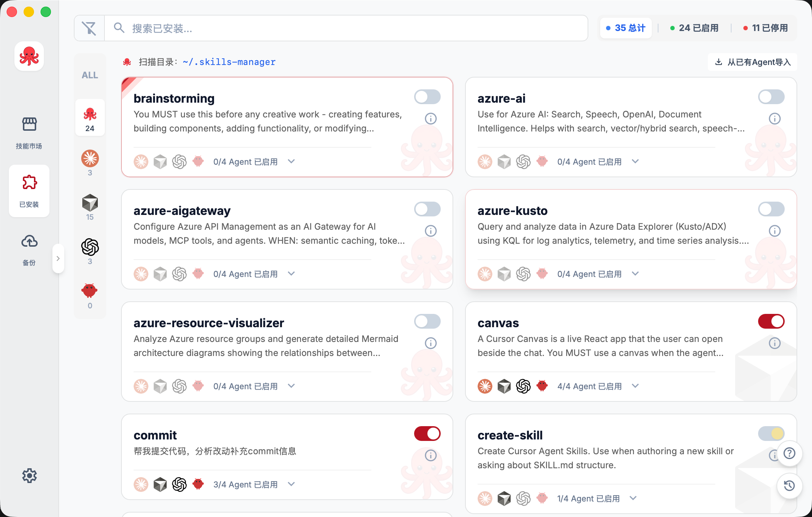812x517 pixels.
Task: Expand agent list on azure-ai card
Action: pyautogui.click(x=635, y=162)
